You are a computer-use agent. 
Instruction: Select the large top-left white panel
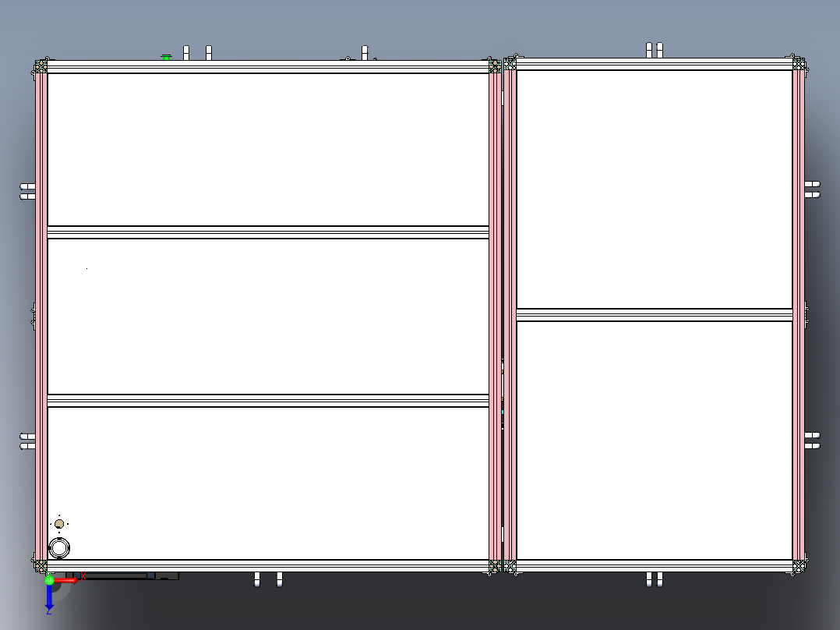(x=268, y=150)
